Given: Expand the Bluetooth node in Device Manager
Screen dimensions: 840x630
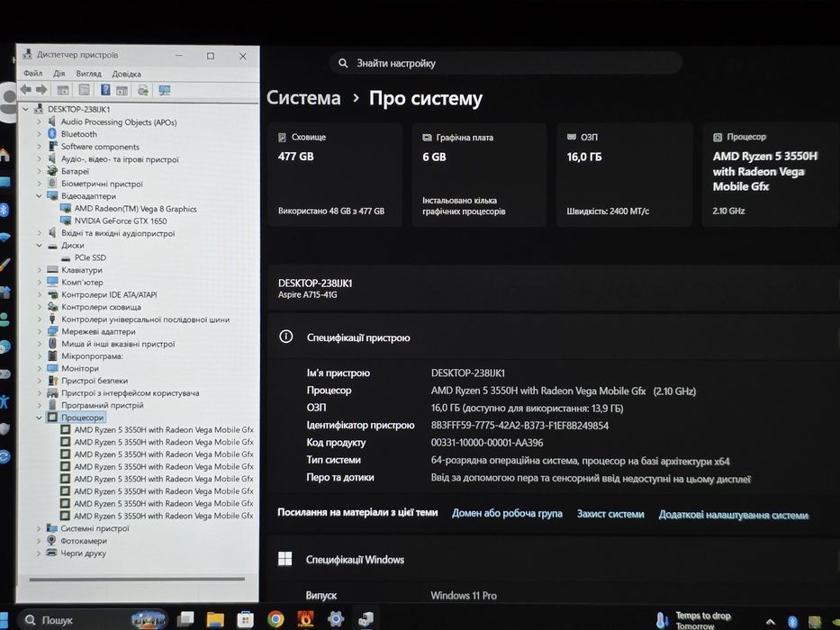Looking at the screenshot, I should pos(39,134).
